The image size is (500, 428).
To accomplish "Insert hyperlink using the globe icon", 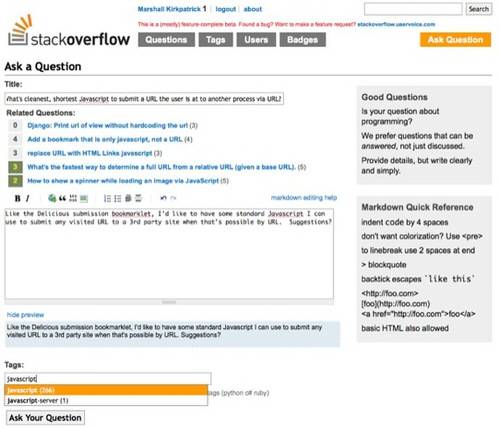I will [52, 198].
